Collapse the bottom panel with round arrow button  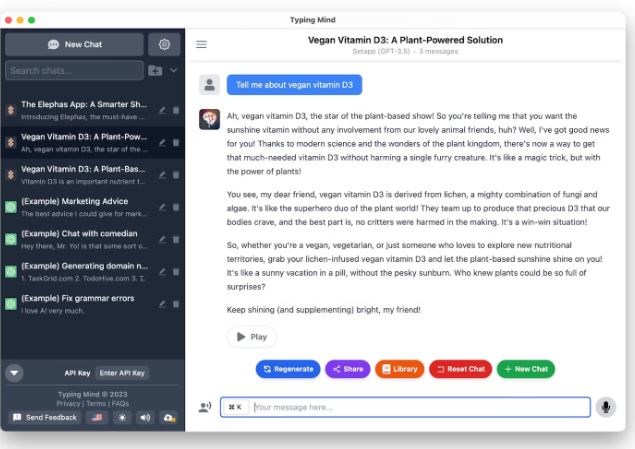pyautogui.click(x=14, y=373)
